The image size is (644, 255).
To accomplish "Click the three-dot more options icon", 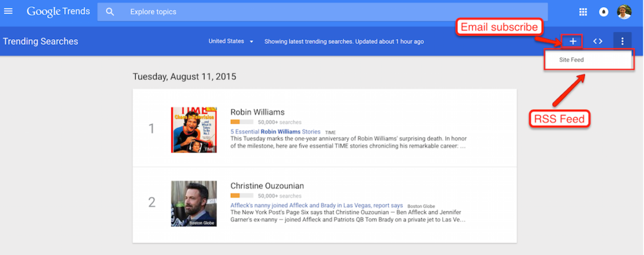I will [622, 41].
